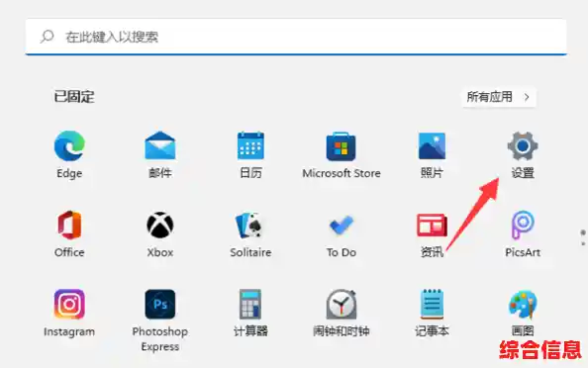The image size is (588, 368).
Task: Click the 在此键入以搜索 search field
Action: click(x=296, y=37)
